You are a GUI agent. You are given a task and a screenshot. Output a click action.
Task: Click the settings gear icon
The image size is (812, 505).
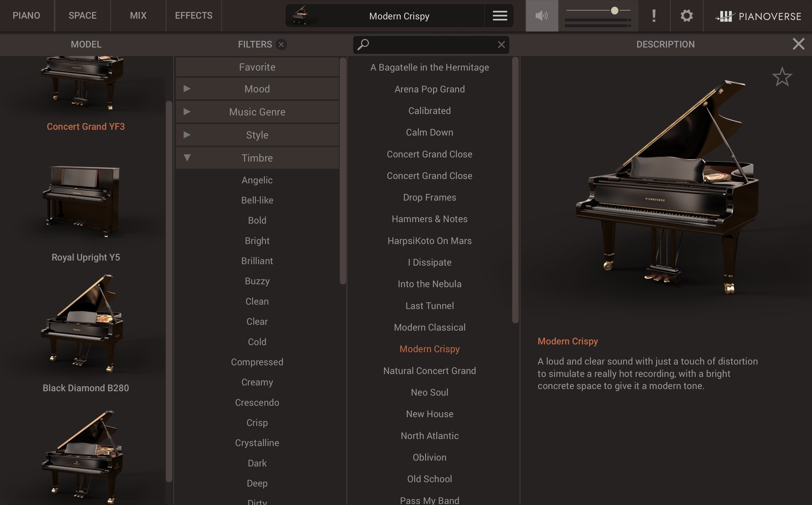[686, 16]
